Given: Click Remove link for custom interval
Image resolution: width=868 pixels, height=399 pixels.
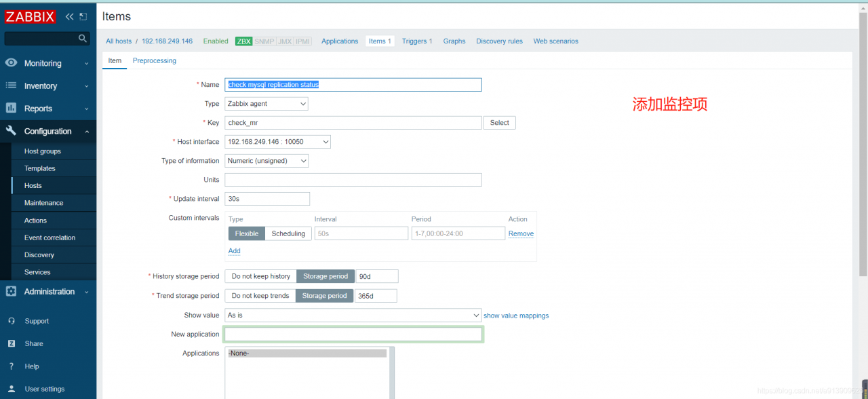Looking at the screenshot, I should point(521,233).
